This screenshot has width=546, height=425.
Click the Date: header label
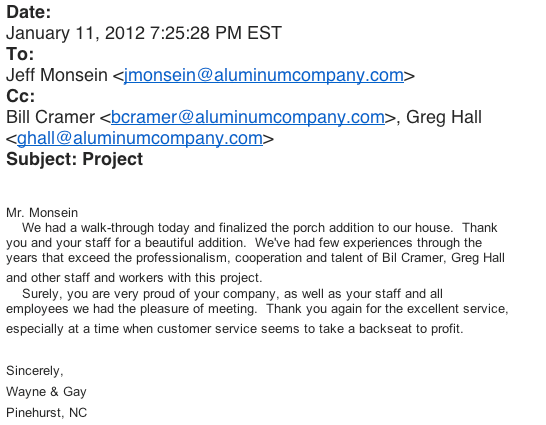click(29, 12)
